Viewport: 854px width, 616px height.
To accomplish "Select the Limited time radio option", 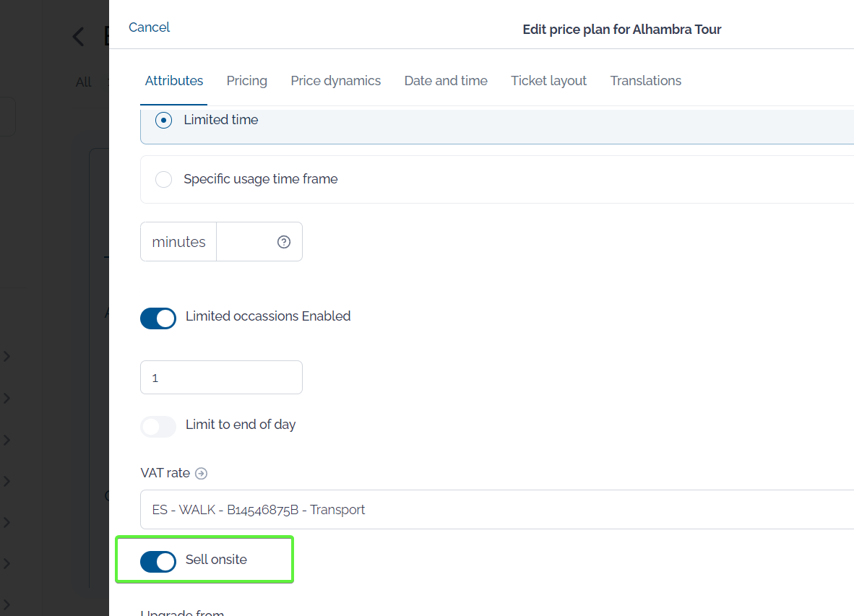I will pyautogui.click(x=163, y=120).
